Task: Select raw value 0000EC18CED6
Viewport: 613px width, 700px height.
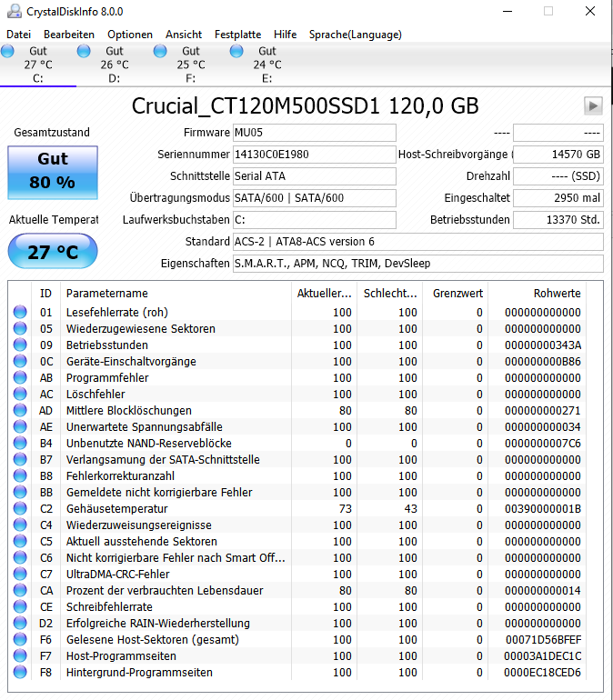Action: 542,673
